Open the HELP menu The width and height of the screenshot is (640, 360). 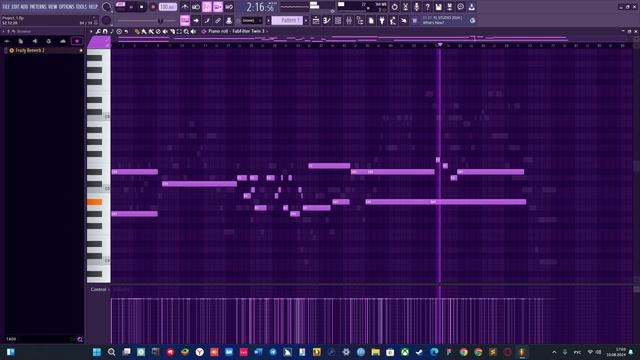coord(93,7)
